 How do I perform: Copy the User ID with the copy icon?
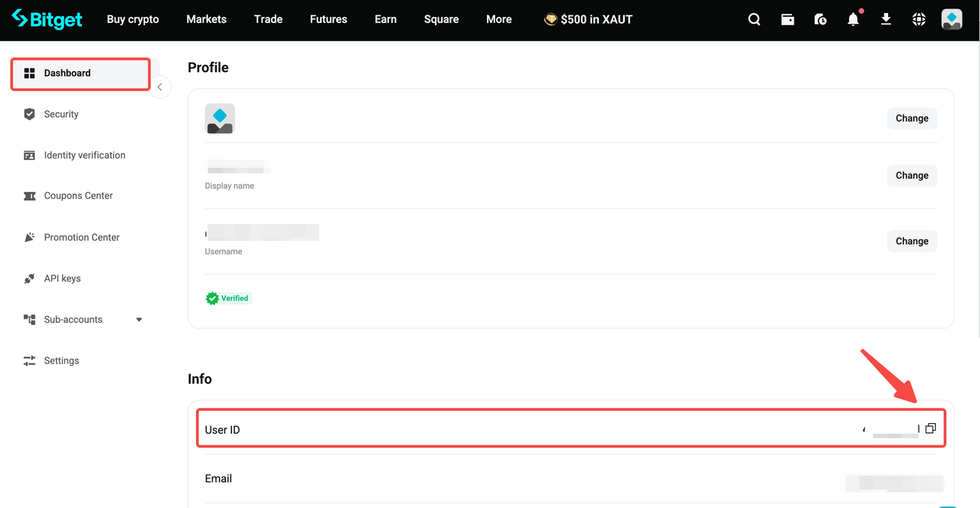coord(930,428)
